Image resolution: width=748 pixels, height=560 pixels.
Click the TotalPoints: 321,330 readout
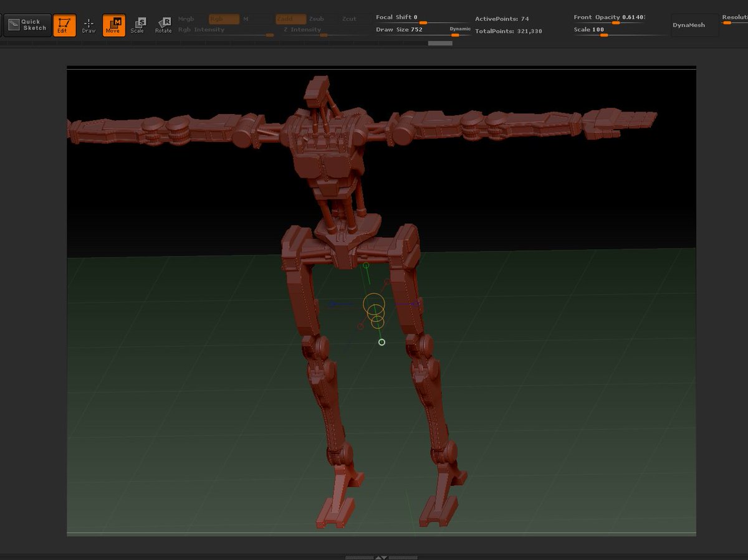(508, 31)
